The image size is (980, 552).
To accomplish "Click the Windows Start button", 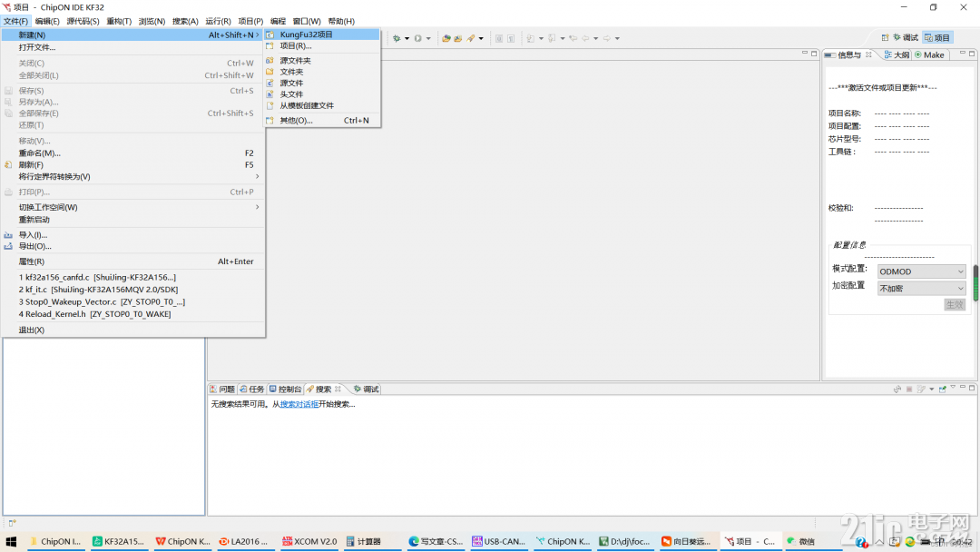I will 11,541.
